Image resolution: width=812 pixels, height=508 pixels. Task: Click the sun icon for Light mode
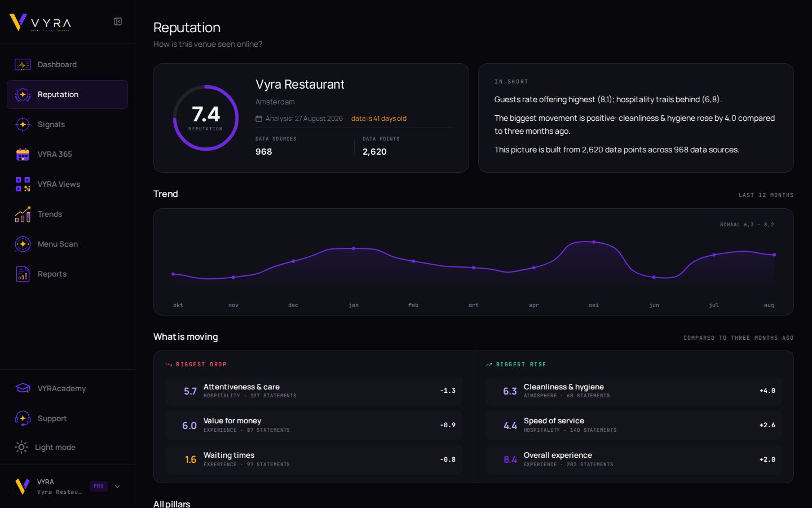point(21,447)
